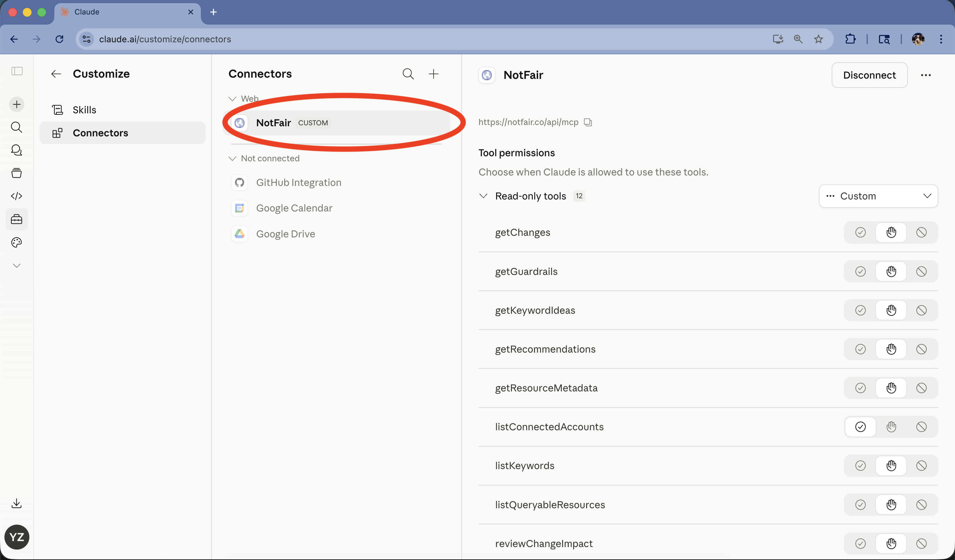This screenshot has height=560, width=955.
Task: Open the Chrome profile avatar
Action: [x=918, y=39]
